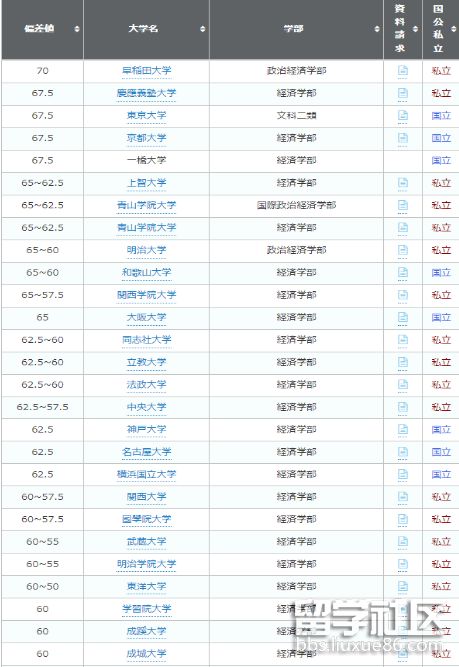Image resolution: width=459 pixels, height=667 pixels.
Task: Open the 大阪大学 link
Action: click(146, 317)
